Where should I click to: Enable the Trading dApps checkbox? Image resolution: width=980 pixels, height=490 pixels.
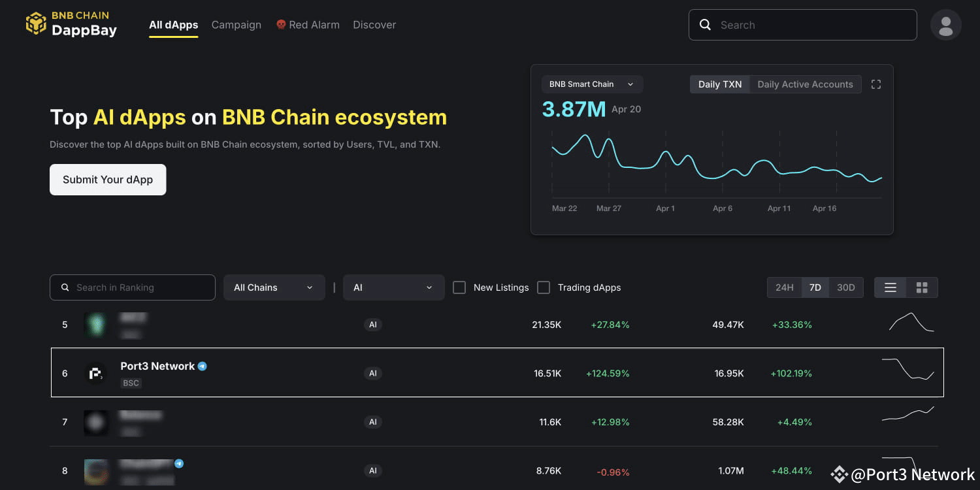(x=544, y=287)
